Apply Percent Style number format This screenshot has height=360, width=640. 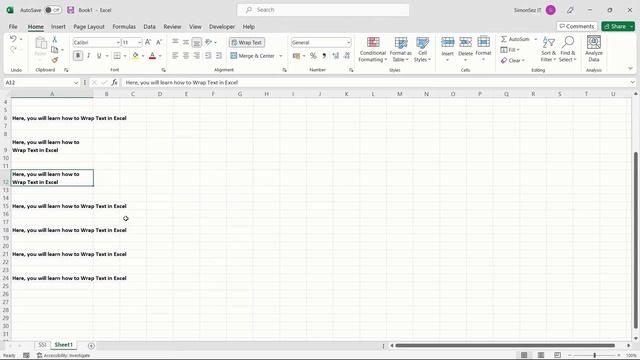(x=313, y=56)
